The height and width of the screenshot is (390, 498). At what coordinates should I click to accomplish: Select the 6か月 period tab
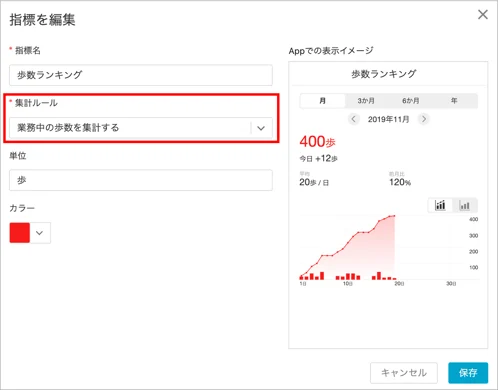410,101
